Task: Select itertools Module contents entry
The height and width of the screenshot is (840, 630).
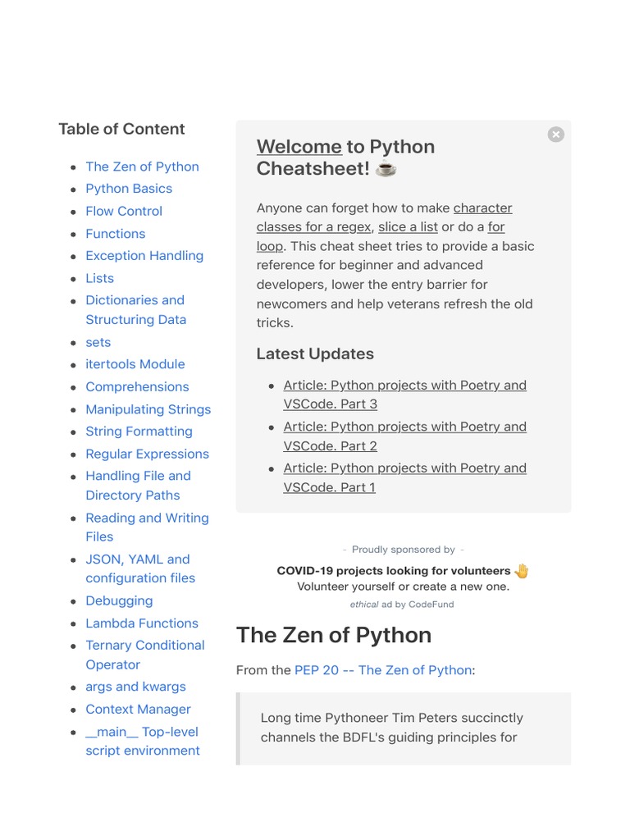Action: (135, 364)
